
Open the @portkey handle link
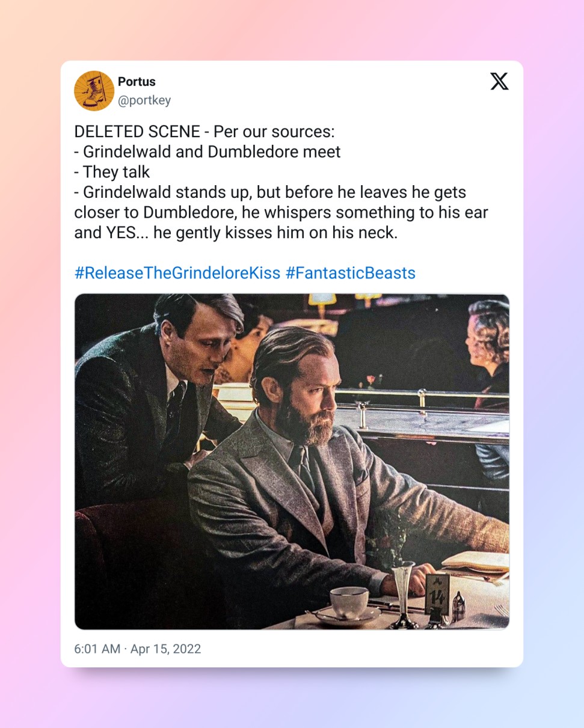coord(144,100)
